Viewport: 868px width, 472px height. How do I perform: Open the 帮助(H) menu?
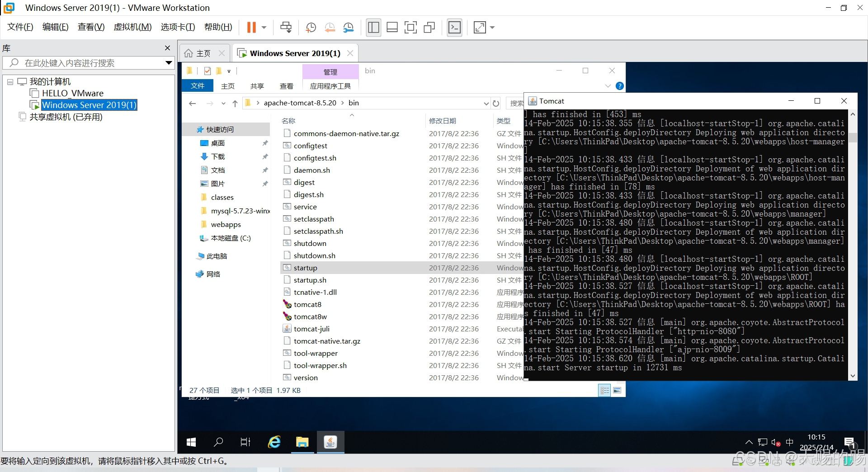(x=218, y=27)
